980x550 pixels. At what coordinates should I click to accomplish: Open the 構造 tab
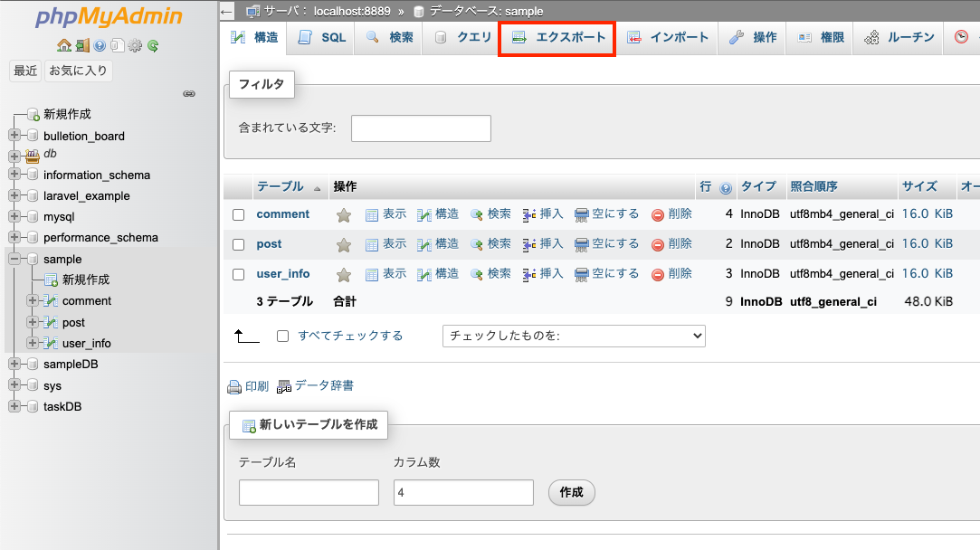[253, 37]
